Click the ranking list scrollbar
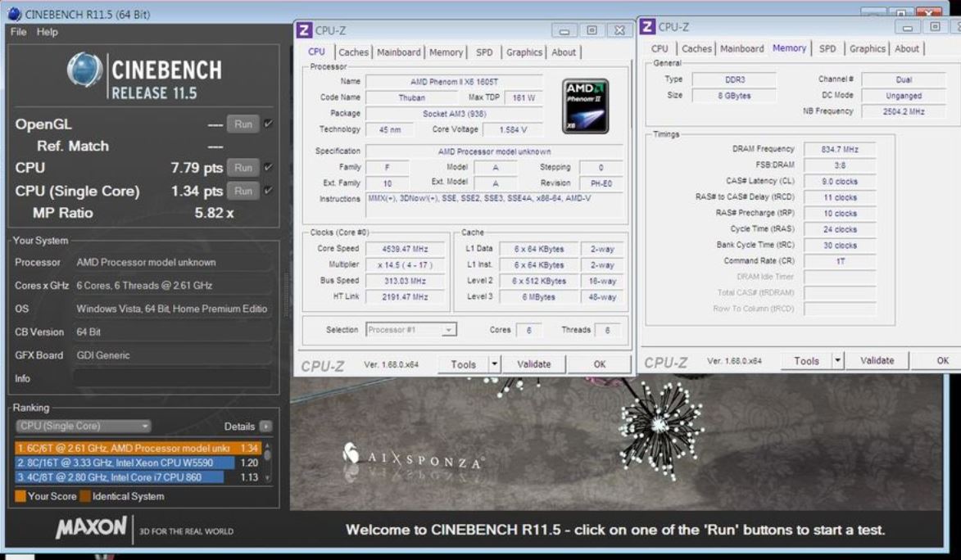Viewport: 961px width, 560px height. (267, 457)
